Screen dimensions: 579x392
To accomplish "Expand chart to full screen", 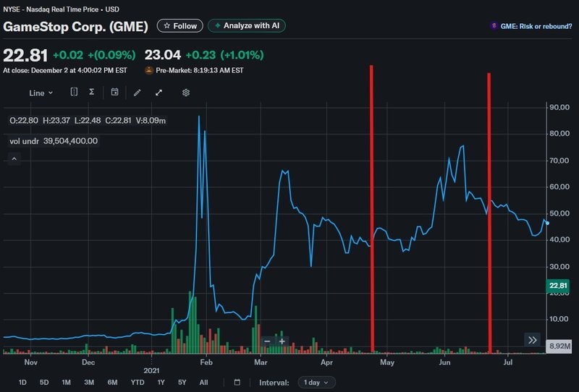I will tap(159, 93).
